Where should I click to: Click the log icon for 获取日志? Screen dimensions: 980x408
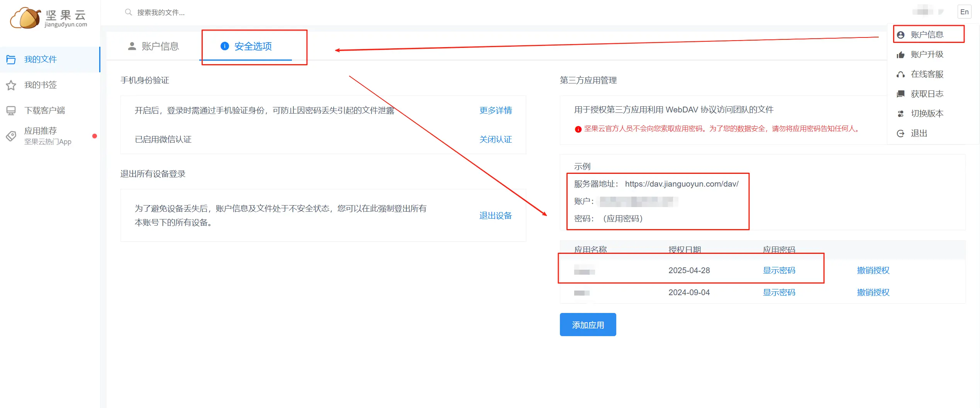coord(900,94)
